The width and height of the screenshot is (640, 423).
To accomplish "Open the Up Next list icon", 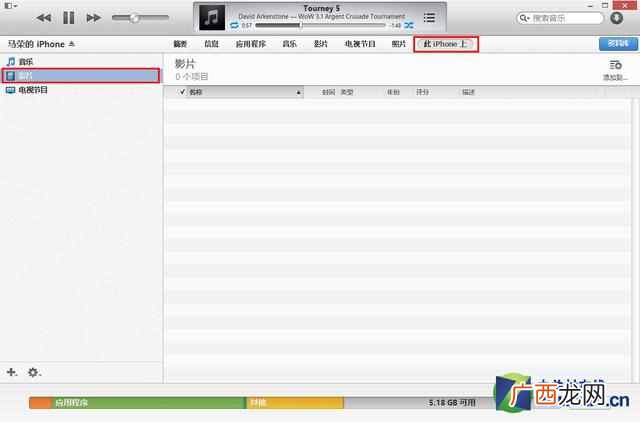I will tap(429, 18).
